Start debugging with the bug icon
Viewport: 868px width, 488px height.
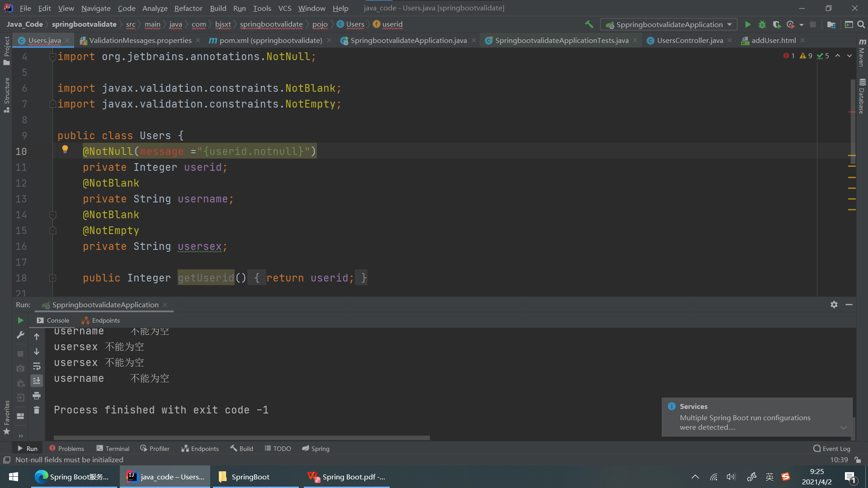point(762,24)
